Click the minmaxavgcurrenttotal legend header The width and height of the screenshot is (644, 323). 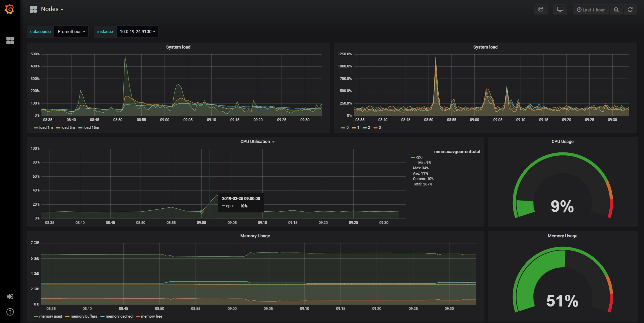pyautogui.click(x=457, y=152)
